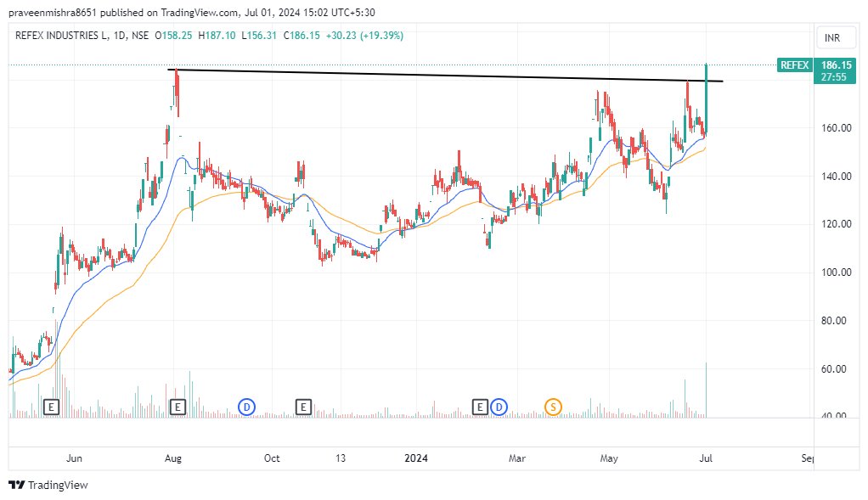This screenshot has height=500, width=868.
Task: Click the Jul label on time axis
Action: 706,458
